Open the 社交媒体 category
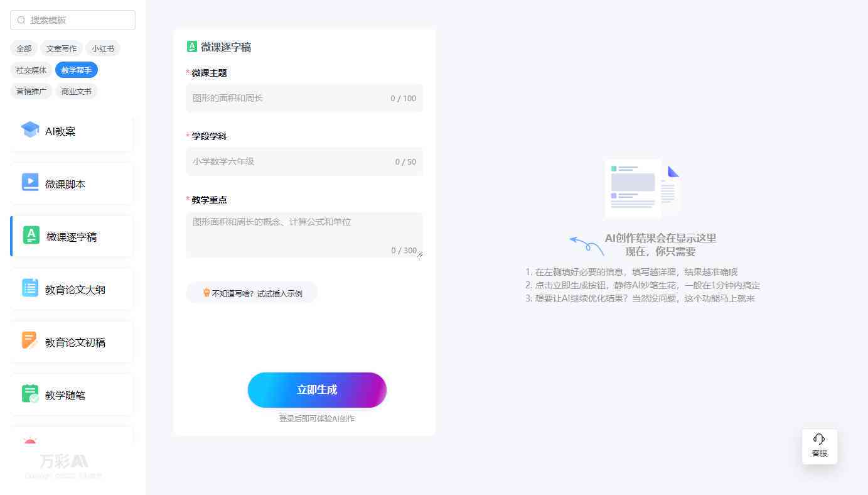This screenshot has height=495, width=868. click(x=31, y=70)
